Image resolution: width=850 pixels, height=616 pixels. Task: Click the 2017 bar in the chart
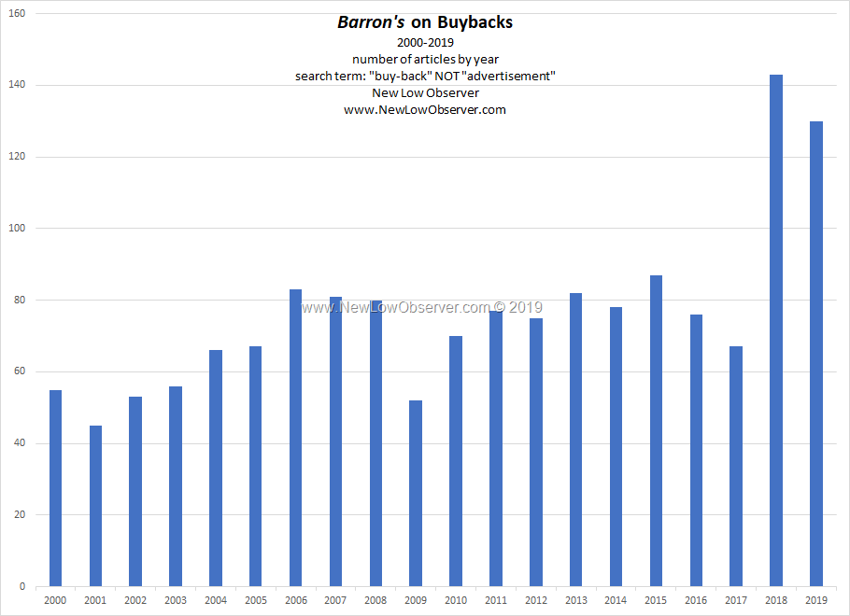tap(736, 467)
